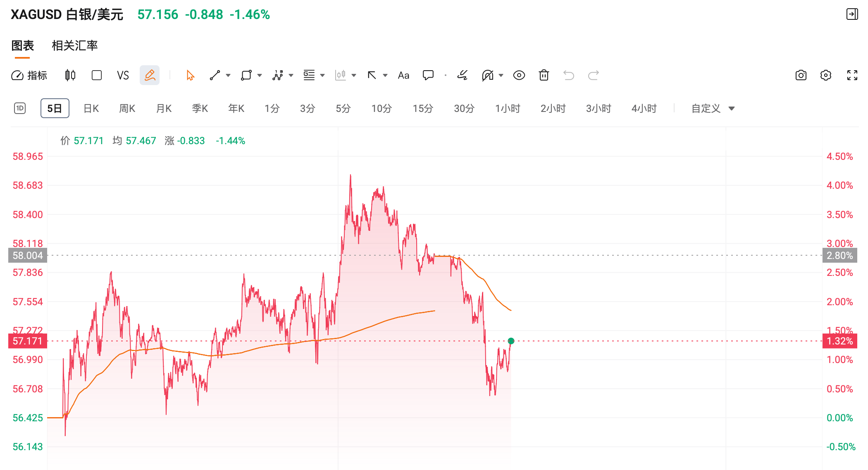Screen dimensions: 868x470
Task: Toggle the drawing pencil mode off
Action: 150,75
